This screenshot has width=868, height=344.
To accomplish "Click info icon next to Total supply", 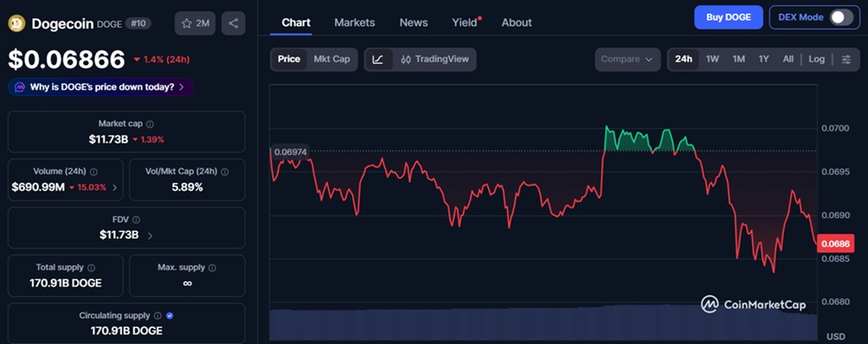I will [91, 268].
